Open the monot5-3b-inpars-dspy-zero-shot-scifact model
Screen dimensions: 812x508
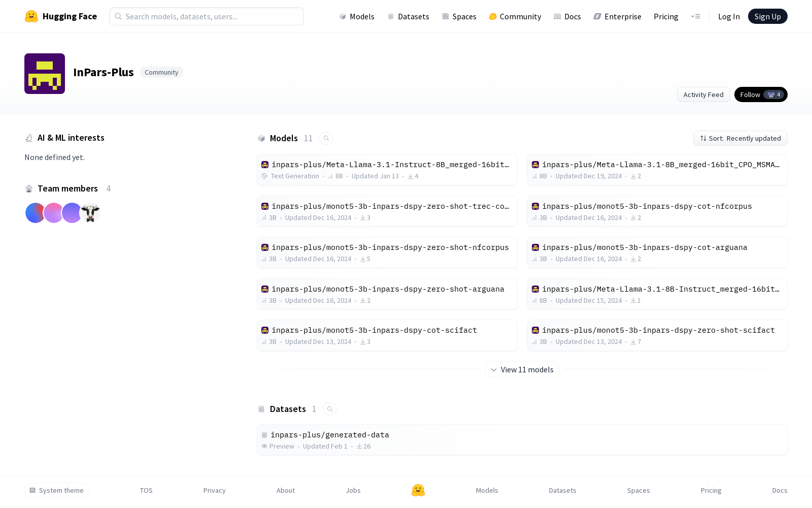[657, 335]
